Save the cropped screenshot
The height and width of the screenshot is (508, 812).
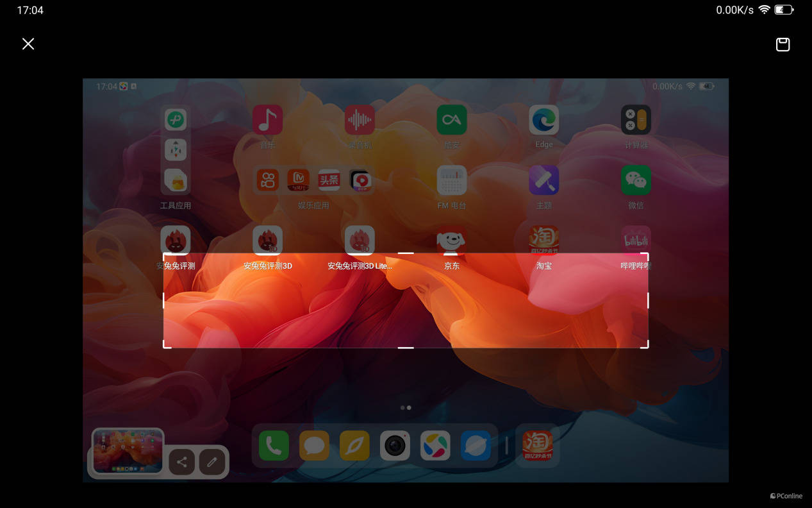[783, 44]
